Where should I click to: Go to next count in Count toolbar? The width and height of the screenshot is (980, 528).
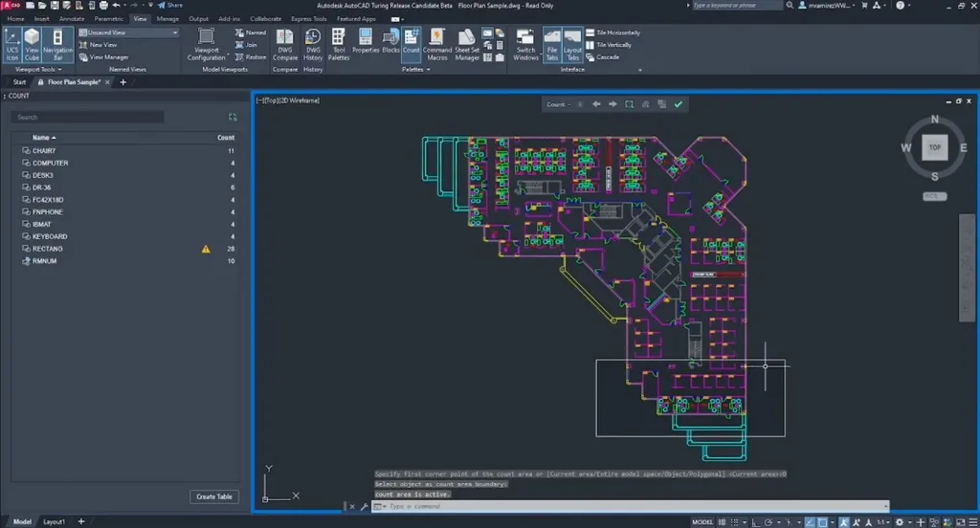click(612, 104)
